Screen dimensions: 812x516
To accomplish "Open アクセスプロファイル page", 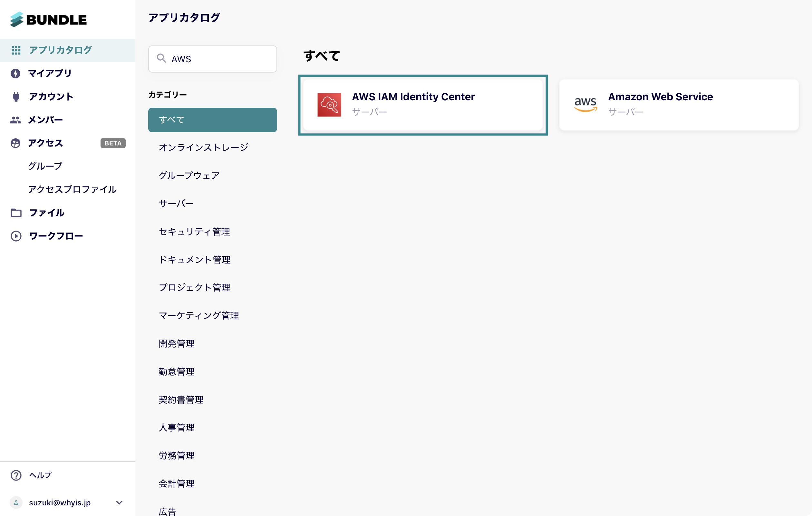I will click(x=72, y=190).
